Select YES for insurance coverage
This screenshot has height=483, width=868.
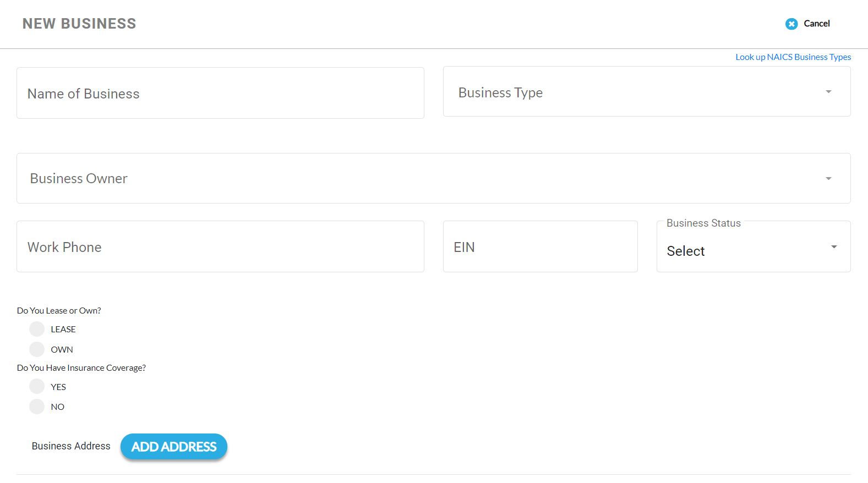pyautogui.click(x=37, y=386)
